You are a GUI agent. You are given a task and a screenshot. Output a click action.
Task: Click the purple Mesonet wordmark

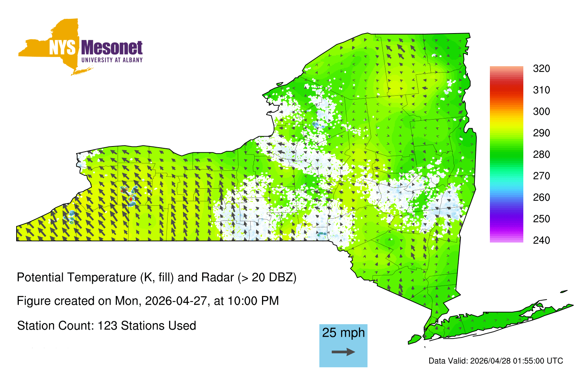pos(112,48)
